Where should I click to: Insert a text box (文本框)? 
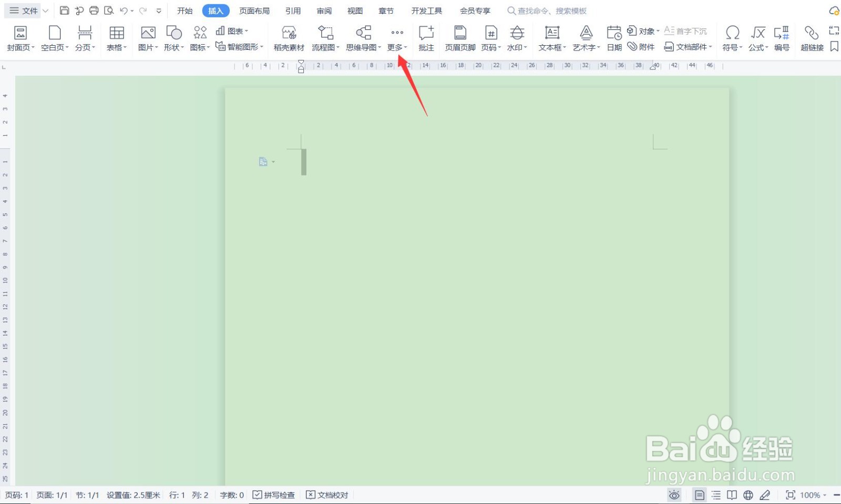pos(552,38)
